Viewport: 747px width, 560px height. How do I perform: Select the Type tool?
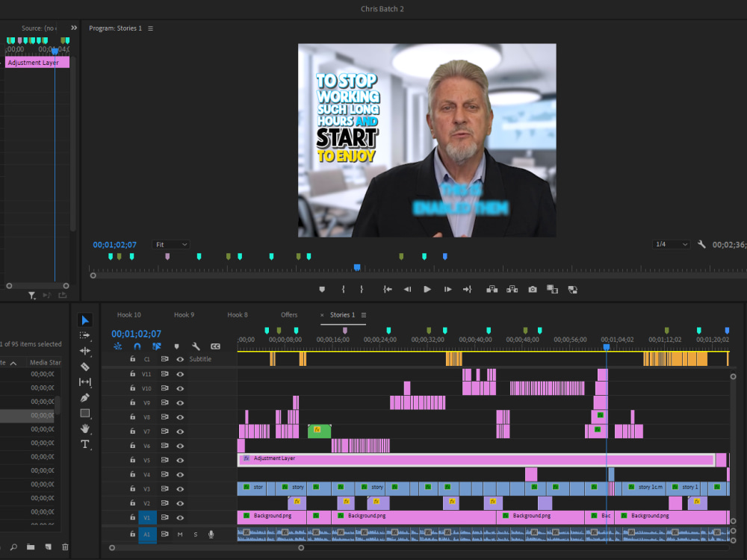coord(85,444)
